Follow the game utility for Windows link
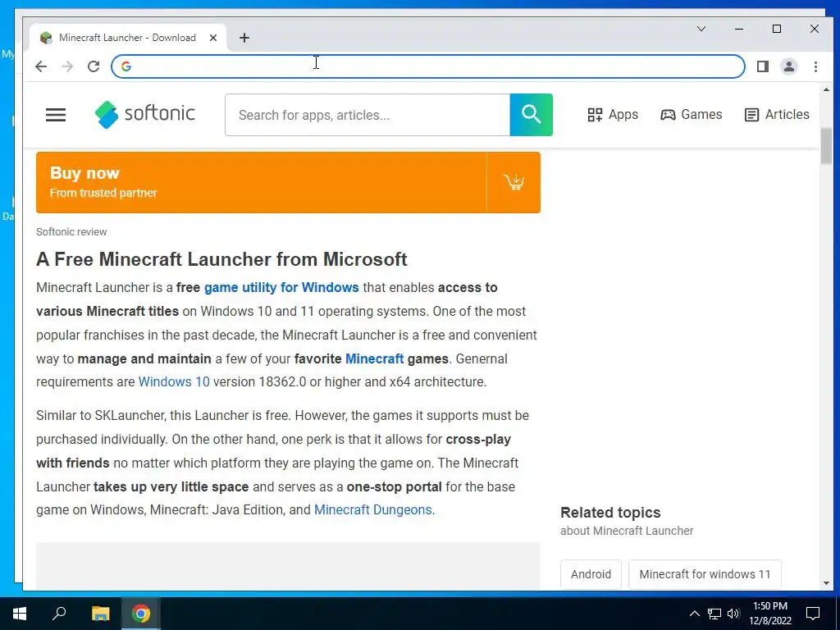Image resolution: width=840 pixels, height=630 pixels. click(x=281, y=288)
